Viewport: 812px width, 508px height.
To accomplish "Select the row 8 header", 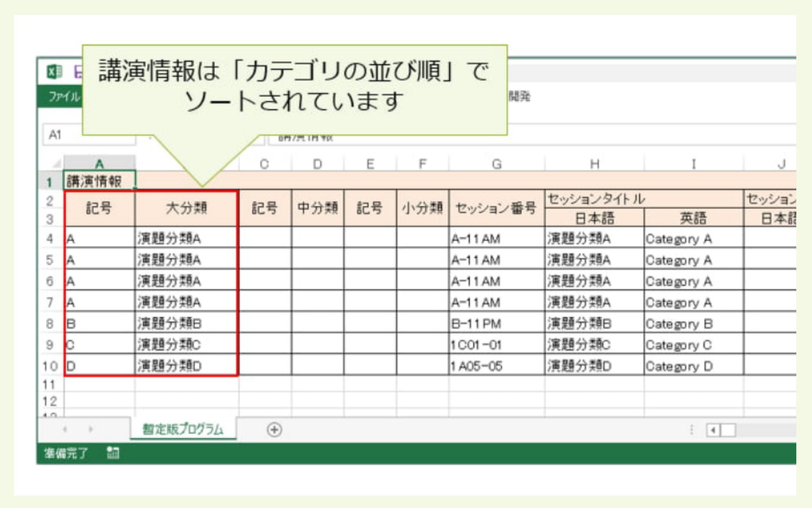I will point(52,323).
